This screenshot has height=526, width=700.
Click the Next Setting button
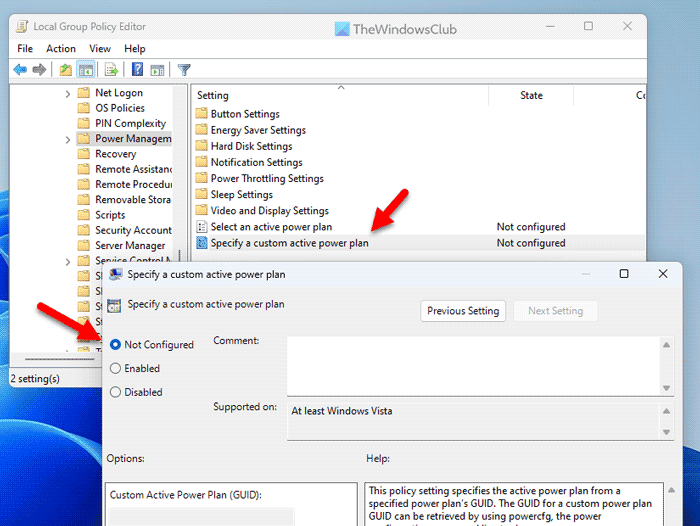click(x=555, y=310)
